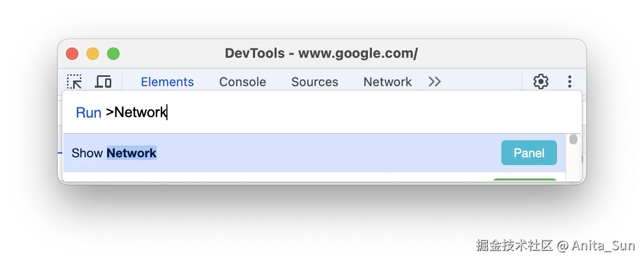
Task: Go to the Sources tab
Action: 315,81
